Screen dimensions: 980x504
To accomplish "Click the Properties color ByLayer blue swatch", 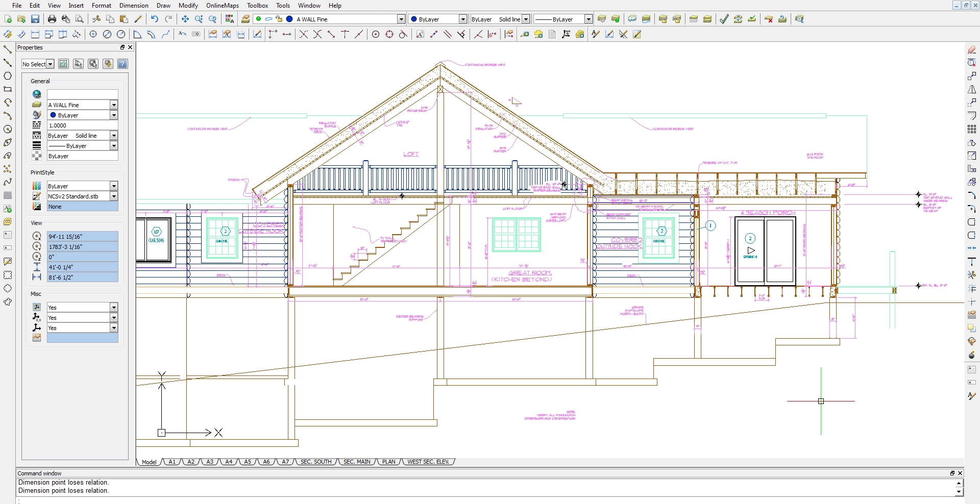I will (x=53, y=115).
